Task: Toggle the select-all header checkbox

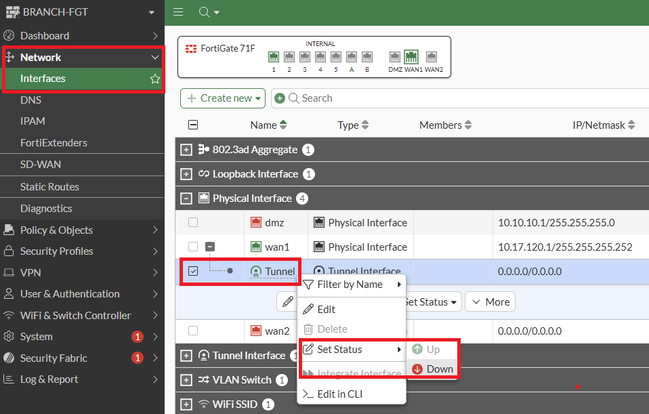Action: [193, 125]
